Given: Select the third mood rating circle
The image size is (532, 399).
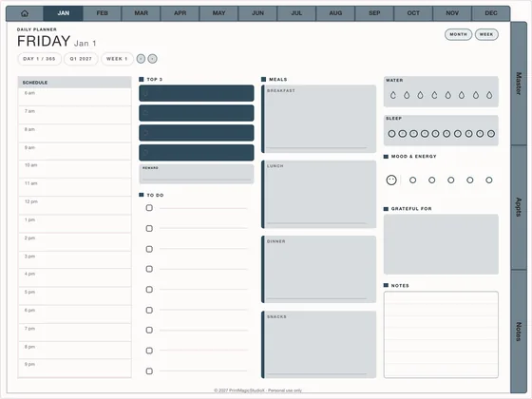Looking at the screenshot, I should point(451,180).
